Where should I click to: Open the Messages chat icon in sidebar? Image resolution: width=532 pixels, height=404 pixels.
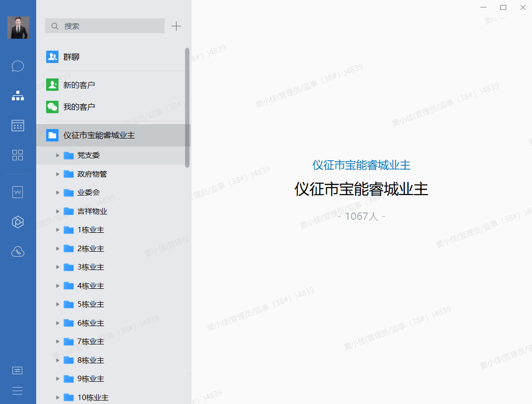[x=18, y=66]
